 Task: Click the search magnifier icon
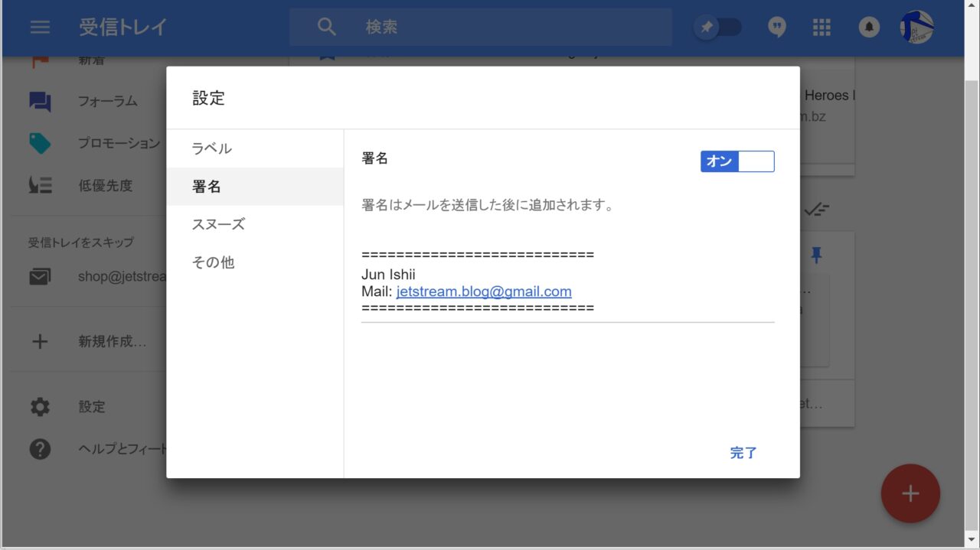pos(327,28)
